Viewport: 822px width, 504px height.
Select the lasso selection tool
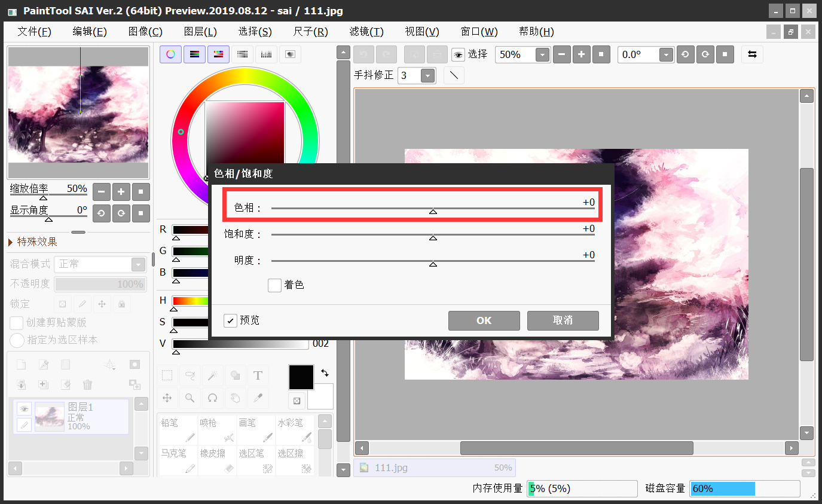click(x=190, y=375)
